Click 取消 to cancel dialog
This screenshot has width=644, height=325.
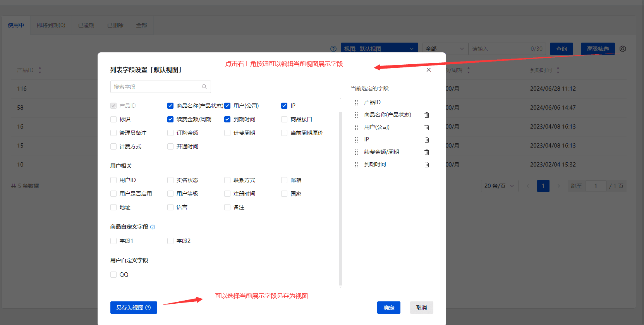421,308
